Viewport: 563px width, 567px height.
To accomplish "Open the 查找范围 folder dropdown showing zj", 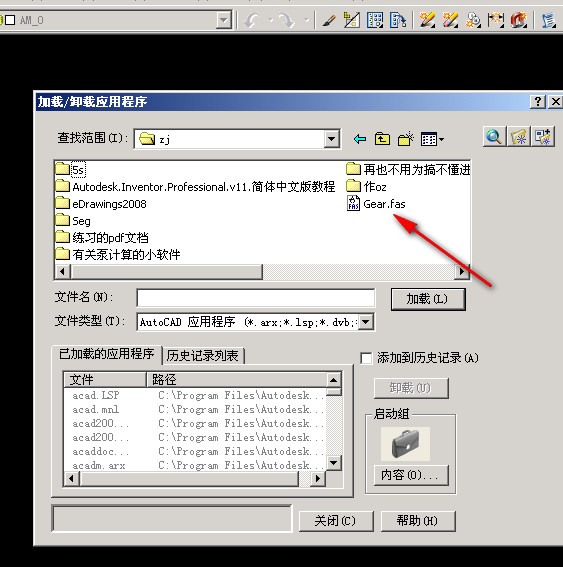I will (331, 138).
